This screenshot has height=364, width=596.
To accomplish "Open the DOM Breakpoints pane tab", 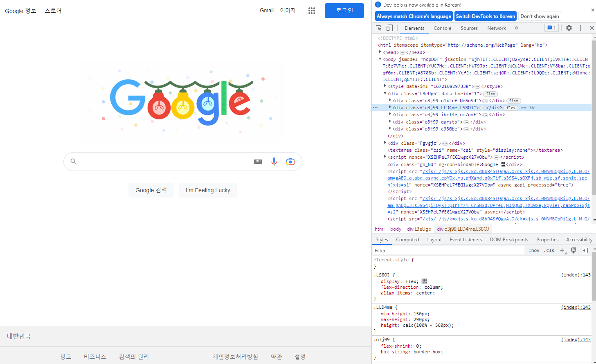I will (509, 240).
